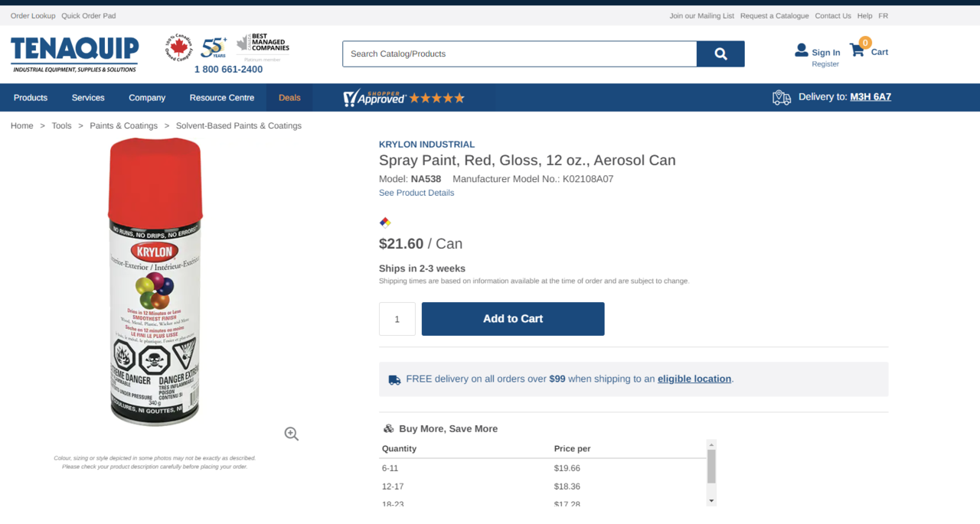This screenshot has width=980, height=524.
Task: Focus the Search Catalog/Products field
Action: tap(519, 54)
